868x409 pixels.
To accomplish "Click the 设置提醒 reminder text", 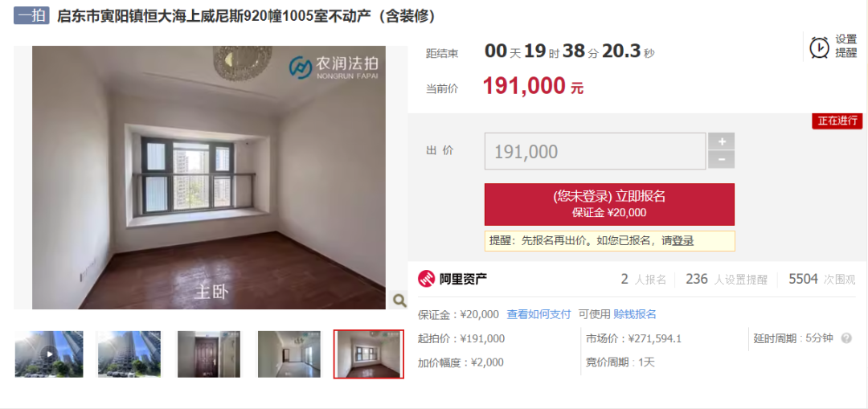I will tap(845, 47).
